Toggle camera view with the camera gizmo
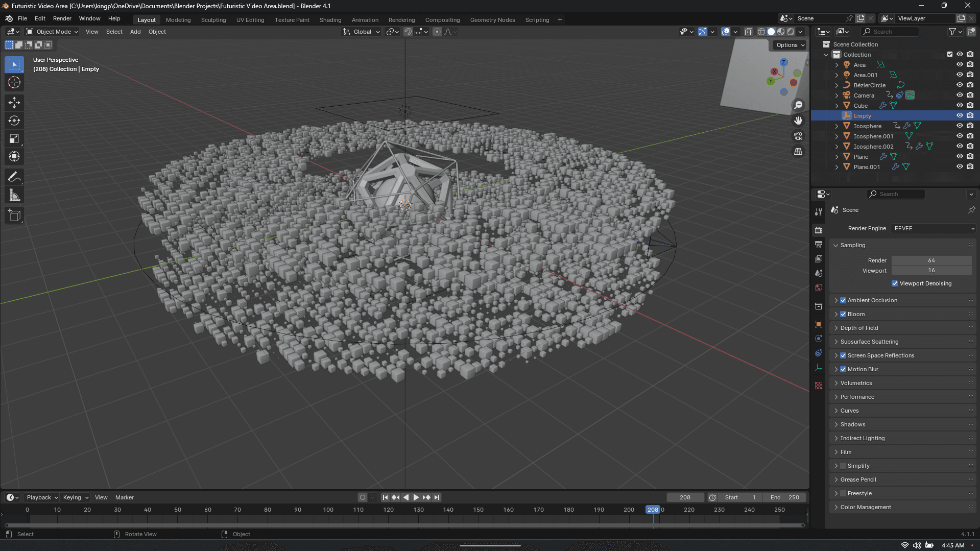 pos(798,136)
